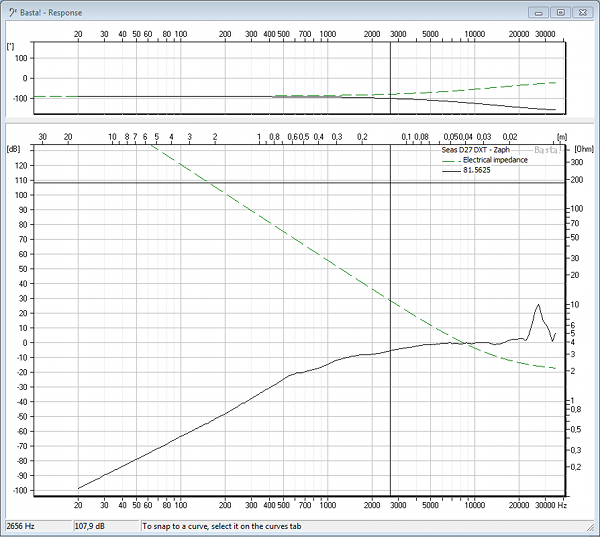Click the [m] wavelength axis unit label
Viewport: 600px width, 537px height.
(562, 135)
